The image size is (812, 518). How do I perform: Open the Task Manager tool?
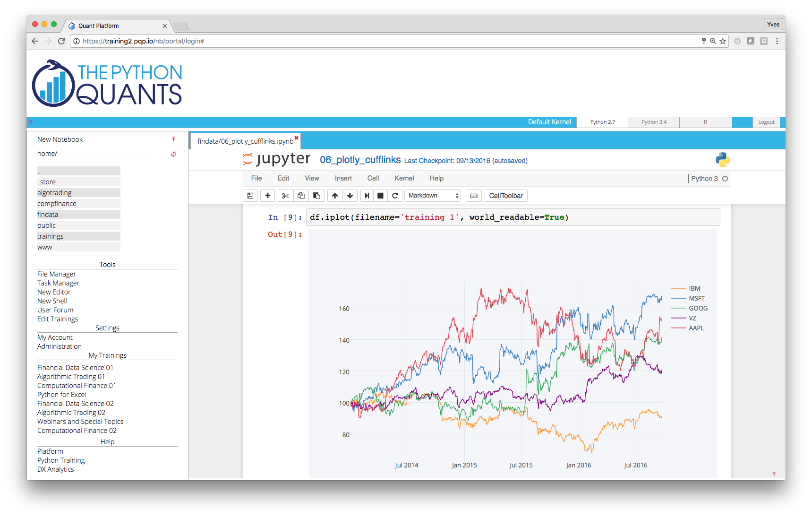(58, 283)
